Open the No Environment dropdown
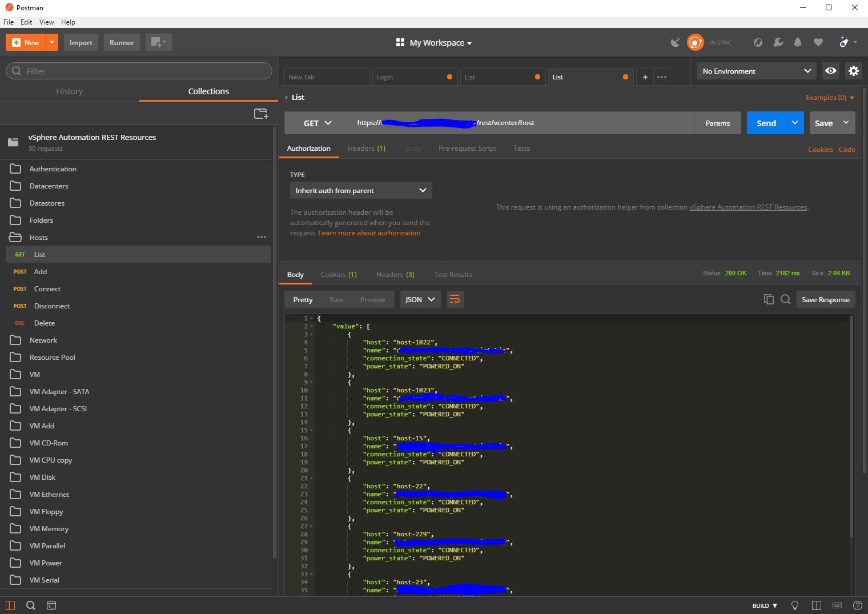Viewport: 868px width, 614px height. pos(756,70)
